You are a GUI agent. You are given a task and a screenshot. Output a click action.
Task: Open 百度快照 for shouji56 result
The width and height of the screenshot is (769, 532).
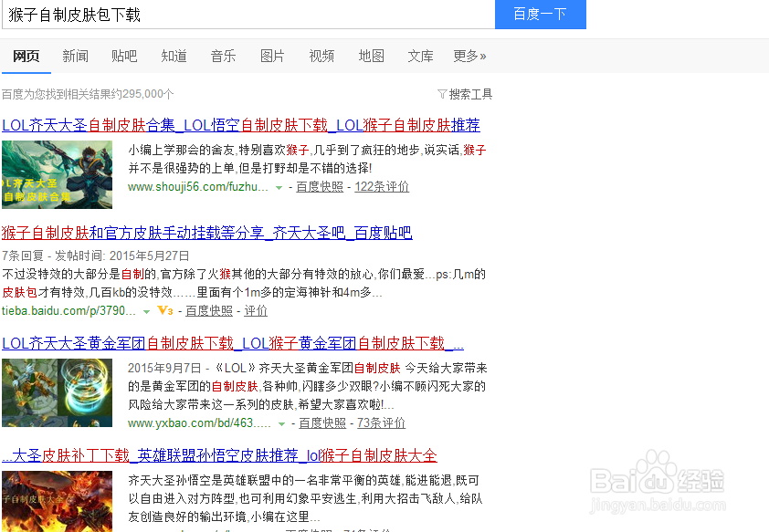tap(320, 187)
